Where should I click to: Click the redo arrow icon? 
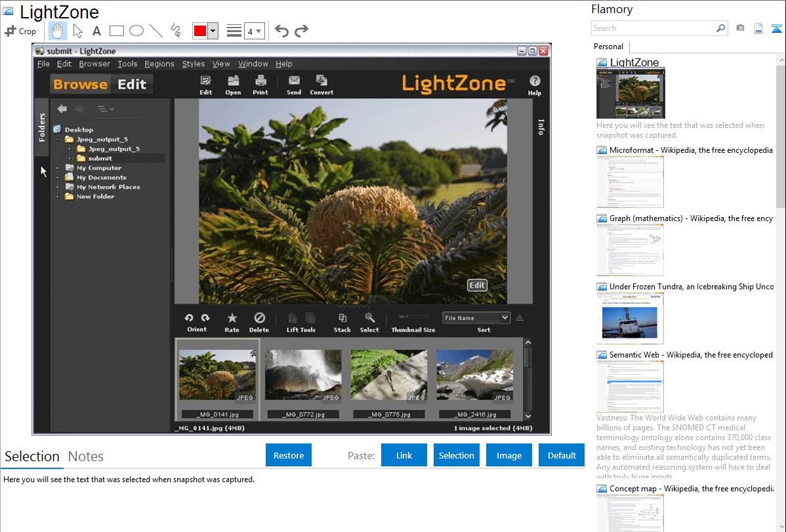point(301,31)
